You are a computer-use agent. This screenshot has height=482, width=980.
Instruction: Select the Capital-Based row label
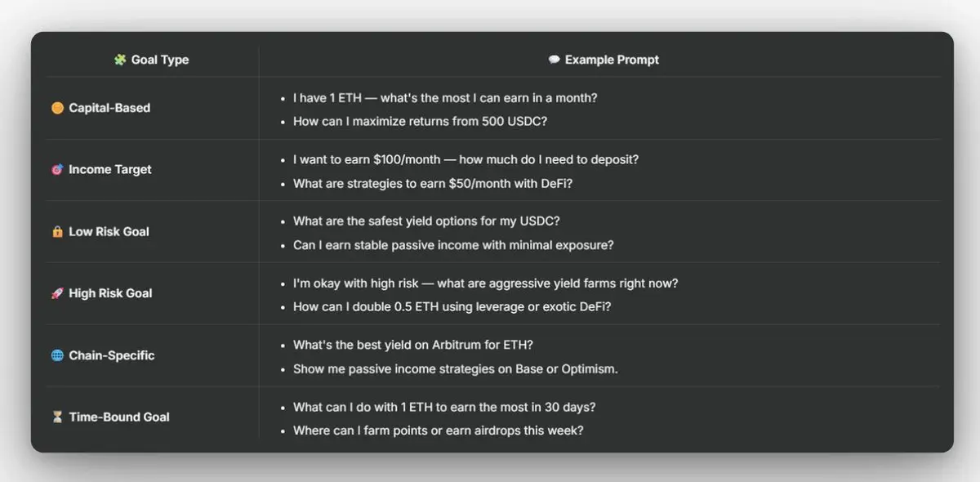[x=109, y=108]
